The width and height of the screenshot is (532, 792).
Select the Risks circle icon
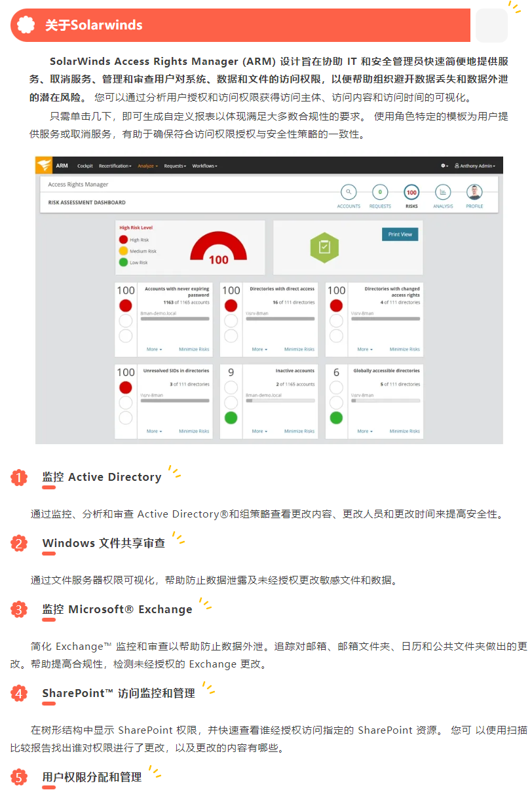coord(411,192)
